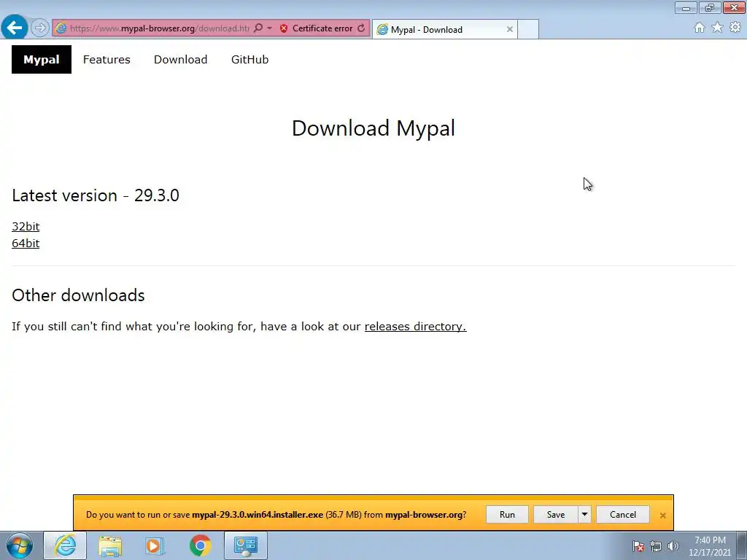Click Internet Explorer taskbar icon
The height and width of the screenshot is (560, 747).
pos(65,545)
